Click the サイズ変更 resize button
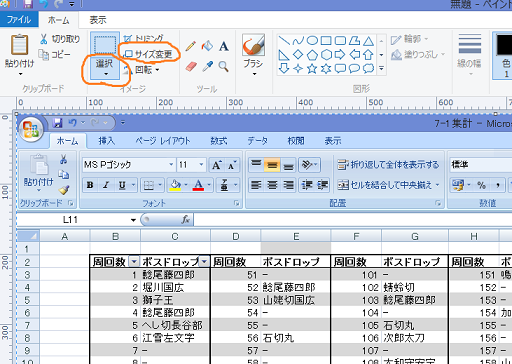The image size is (512, 364). click(x=148, y=54)
